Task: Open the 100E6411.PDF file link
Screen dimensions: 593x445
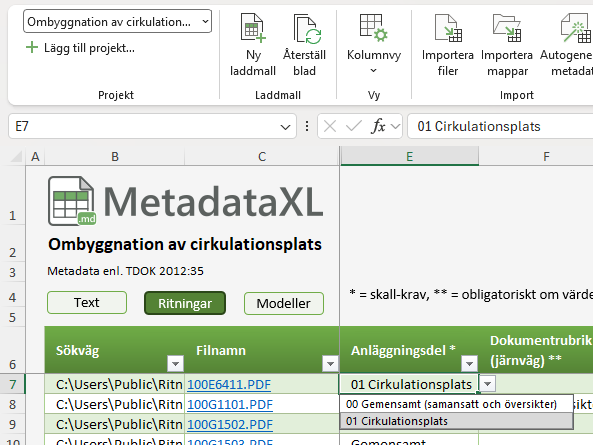Action: pos(229,385)
